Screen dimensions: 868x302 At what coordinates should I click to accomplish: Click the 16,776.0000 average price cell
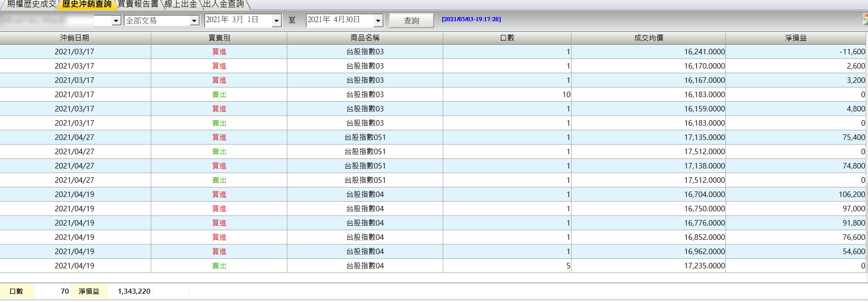(648, 223)
